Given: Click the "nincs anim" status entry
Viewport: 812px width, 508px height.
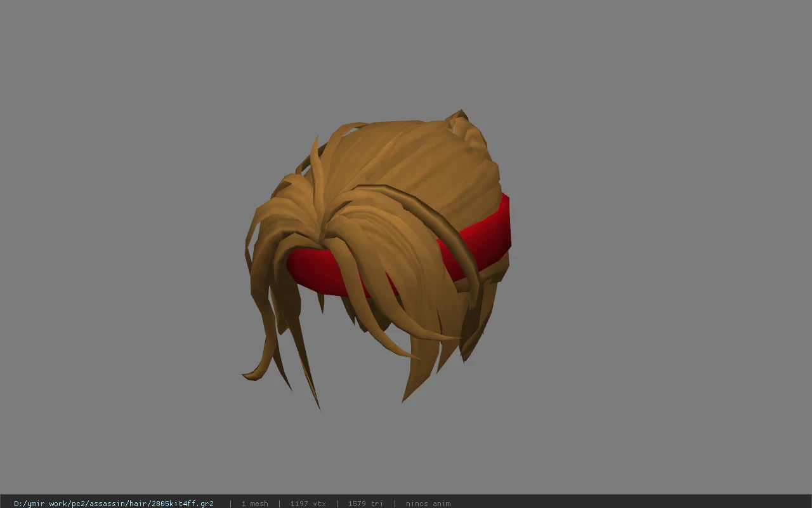Looking at the screenshot, I should click(428, 504).
